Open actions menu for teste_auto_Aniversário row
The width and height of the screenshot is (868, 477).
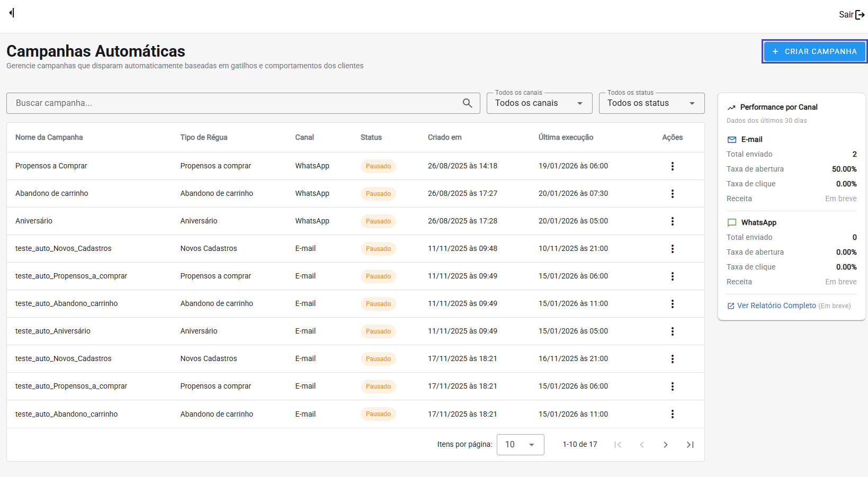pyautogui.click(x=672, y=331)
